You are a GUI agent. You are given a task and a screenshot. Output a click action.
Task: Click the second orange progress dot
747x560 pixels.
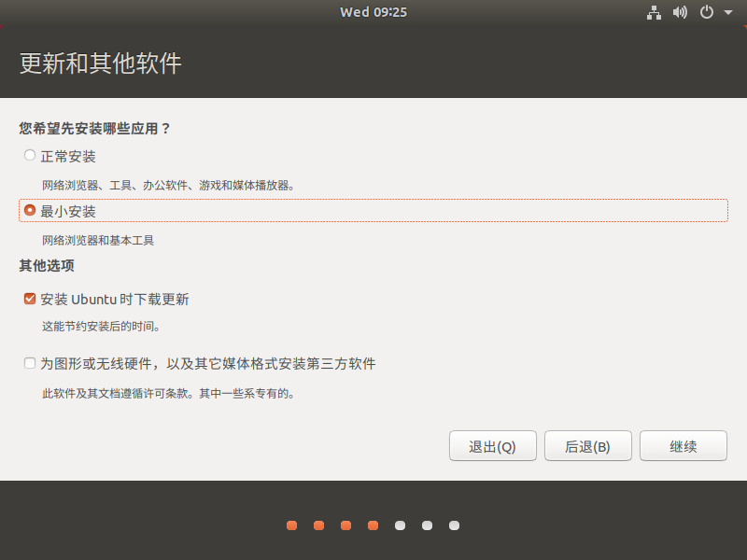(318, 525)
